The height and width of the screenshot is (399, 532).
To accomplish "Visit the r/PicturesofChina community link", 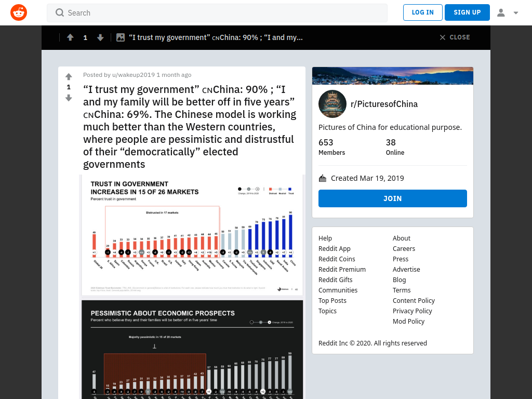I will 384,104.
